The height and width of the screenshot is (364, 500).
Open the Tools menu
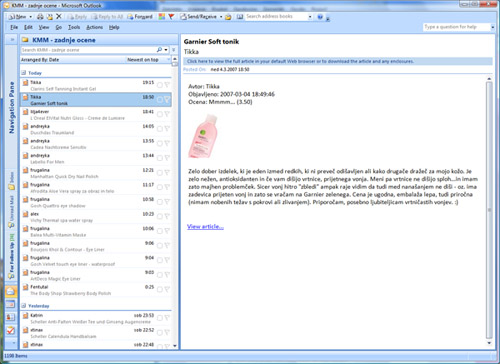click(x=74, y=27)
